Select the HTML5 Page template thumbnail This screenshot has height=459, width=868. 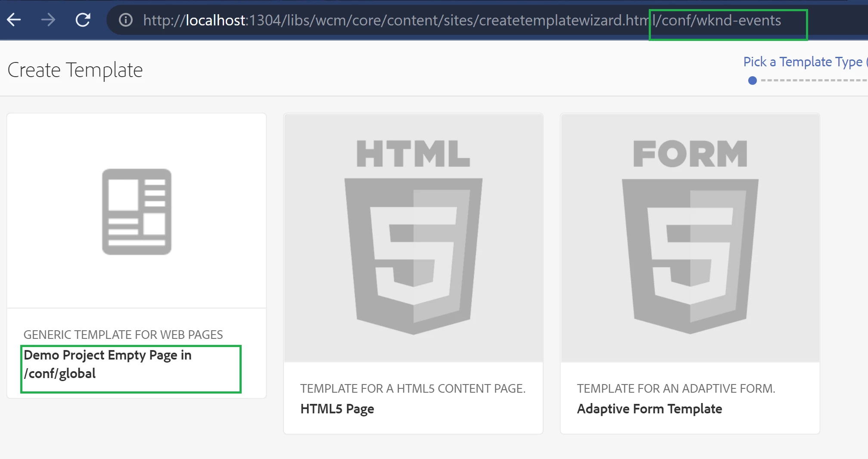click(413, 238)
